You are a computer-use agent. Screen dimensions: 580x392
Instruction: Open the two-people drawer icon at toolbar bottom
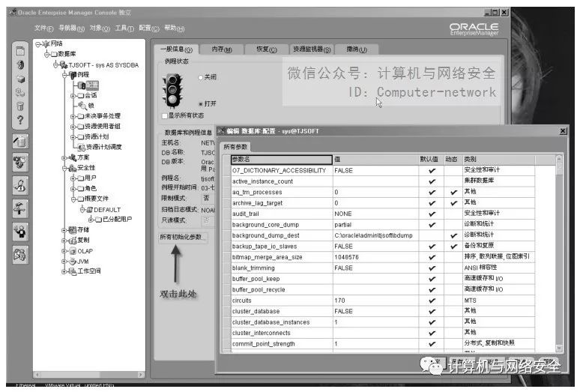[x=20, y=254]
